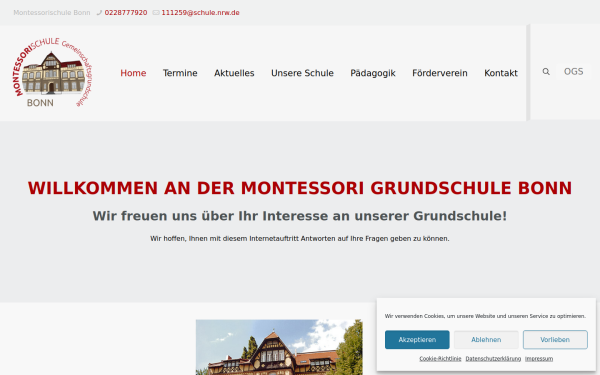The width and height of the screenshot is (600, 375).
Task: Open the Datenschutzerklärung link
Action: (x=493, y=359)
